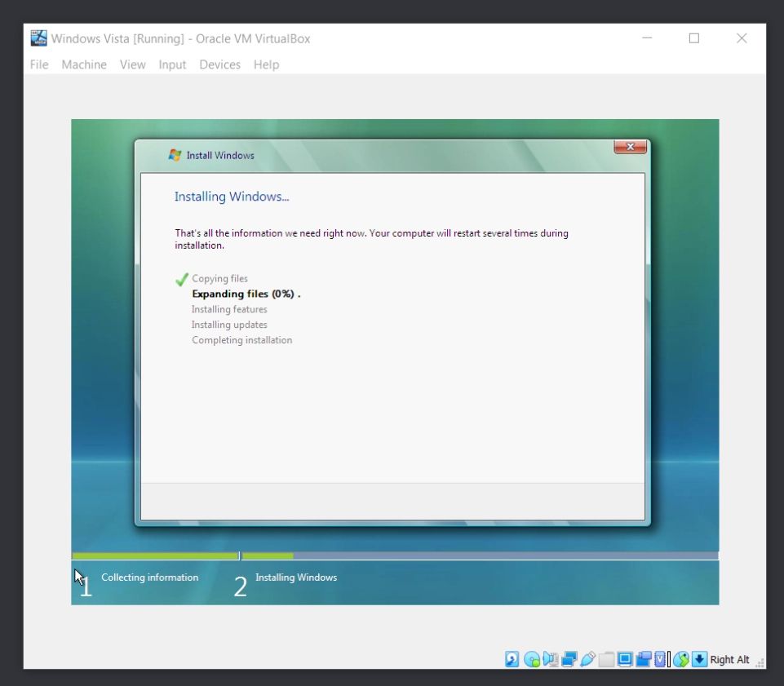The height and width of the screenshot is (686, 784).
Task: Click the 'Completing installation' step text
Action: (x=242, y=340)
